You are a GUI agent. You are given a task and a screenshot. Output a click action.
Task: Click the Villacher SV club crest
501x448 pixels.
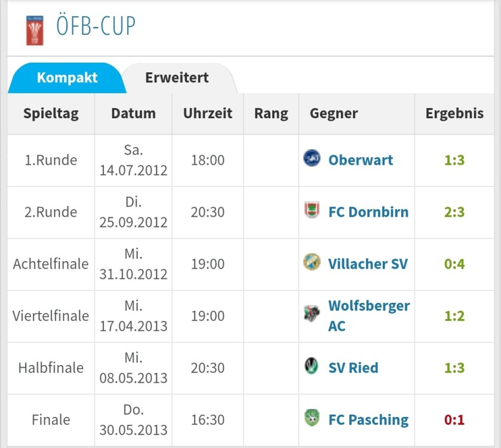click(312, 263)
